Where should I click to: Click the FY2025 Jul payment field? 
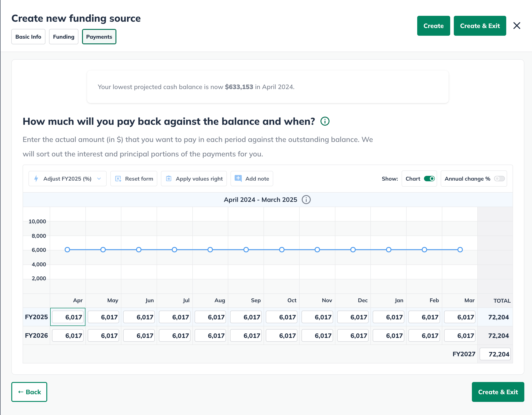[x=175, y=317]
